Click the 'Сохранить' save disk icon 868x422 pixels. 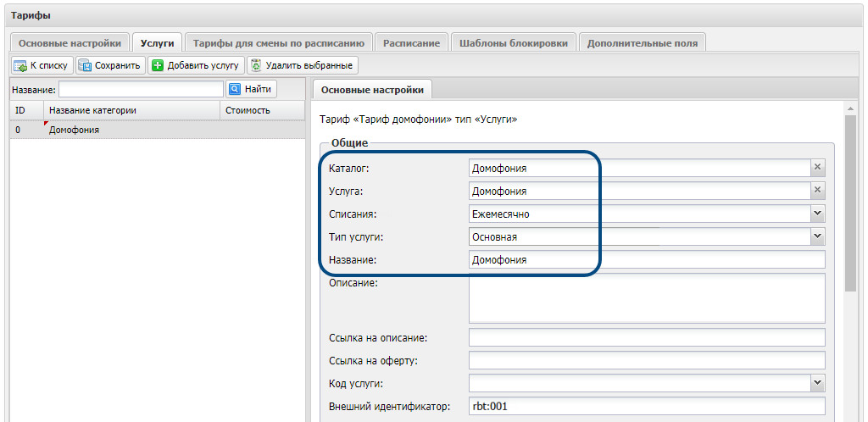(85, 65)
